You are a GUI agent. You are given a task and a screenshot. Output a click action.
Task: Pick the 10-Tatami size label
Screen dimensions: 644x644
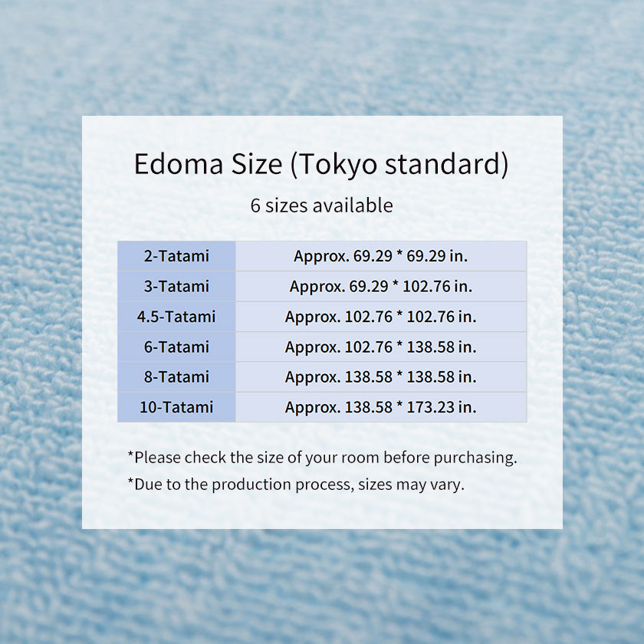(x=176, y=407)
